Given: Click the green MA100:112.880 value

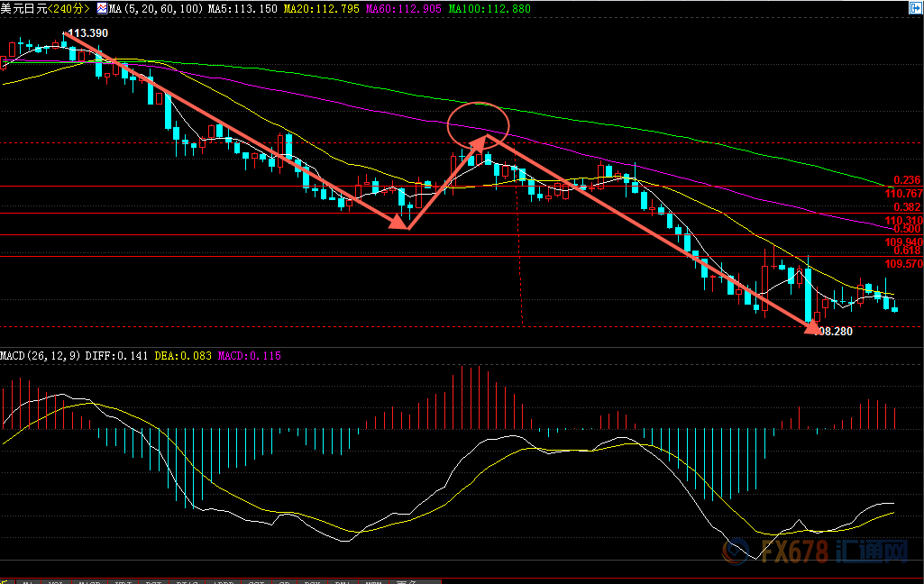Looking at the screenshot, I should tap(489, 9).
